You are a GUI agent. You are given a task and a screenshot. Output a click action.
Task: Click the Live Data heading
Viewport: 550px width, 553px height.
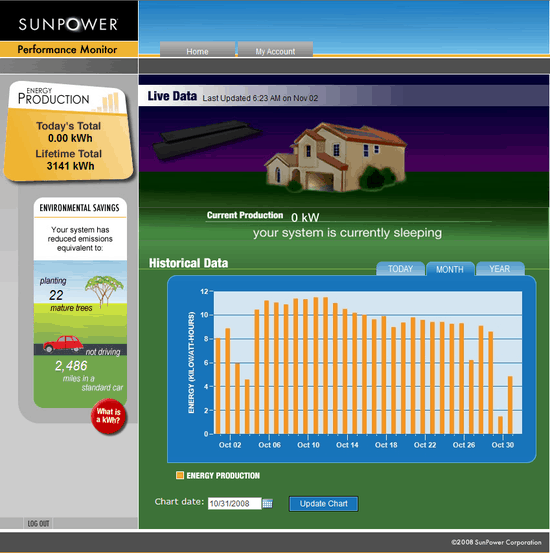172,96
